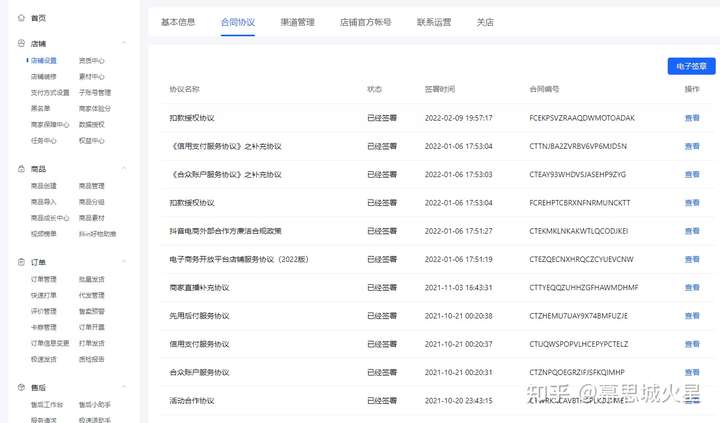Collapse the 售后 menu section chevron
The width and height of the screenshot is (720, 423).
[124, 387]
